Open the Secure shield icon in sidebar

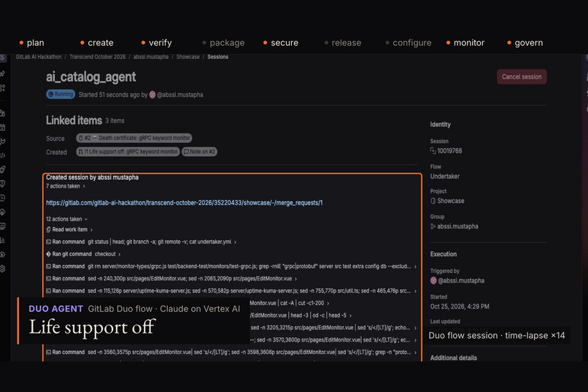3,184
